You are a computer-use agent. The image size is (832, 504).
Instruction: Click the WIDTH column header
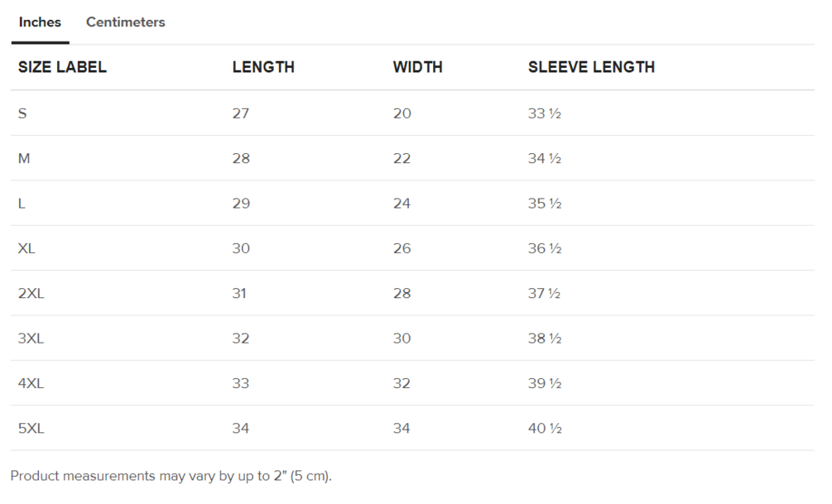pos(417,67)
